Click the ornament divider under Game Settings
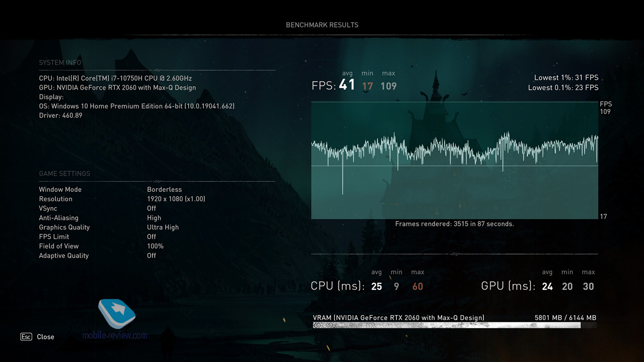This screenshot has height=362, width=644. pyautogui.click(x=157, y=181)
